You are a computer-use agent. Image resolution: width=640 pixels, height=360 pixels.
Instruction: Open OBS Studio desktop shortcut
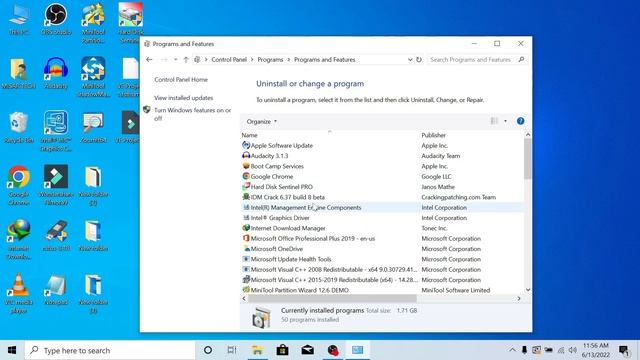tap(56, 19)
